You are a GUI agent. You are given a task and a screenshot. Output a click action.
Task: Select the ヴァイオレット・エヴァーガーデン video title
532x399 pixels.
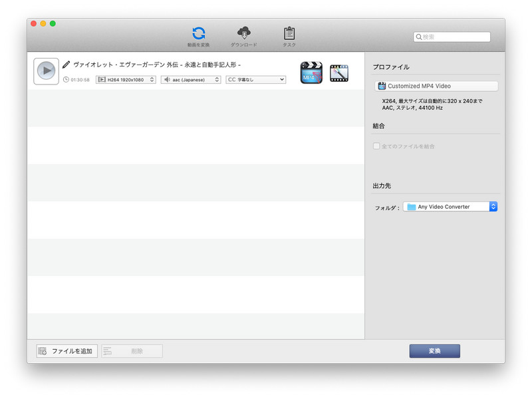pos(156,65)
